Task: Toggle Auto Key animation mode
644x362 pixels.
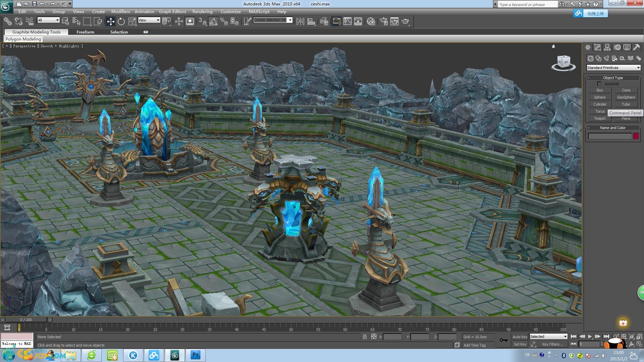Action: click(x=520, y=337)
